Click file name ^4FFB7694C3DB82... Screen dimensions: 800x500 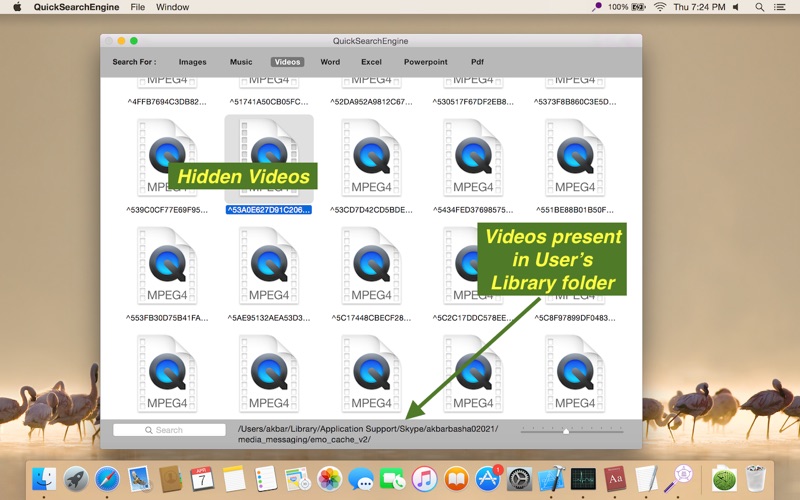[167, 102]
